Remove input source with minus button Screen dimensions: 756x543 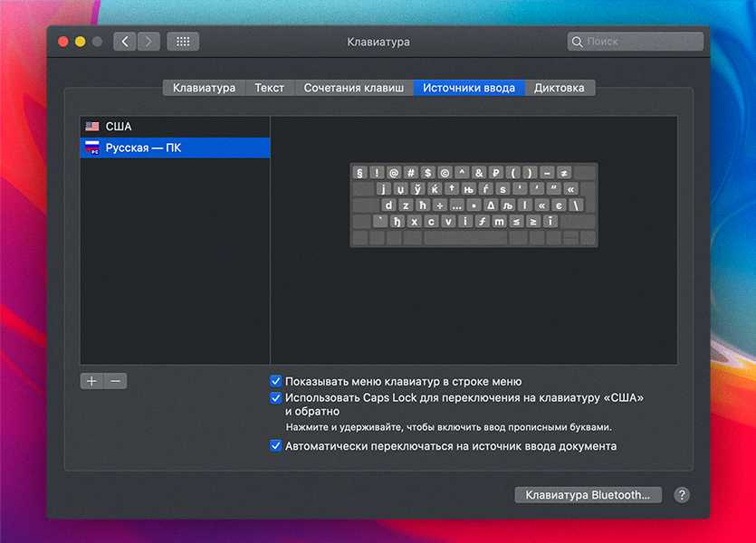[115, 381]
